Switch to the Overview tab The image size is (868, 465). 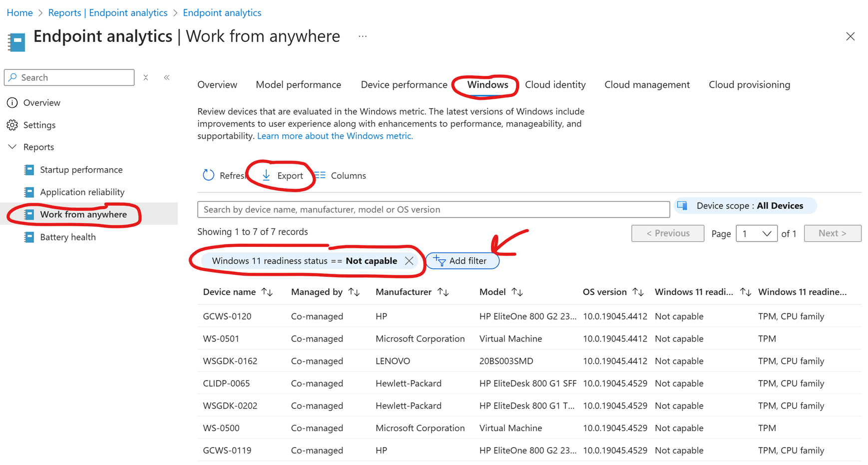point(217,85)
